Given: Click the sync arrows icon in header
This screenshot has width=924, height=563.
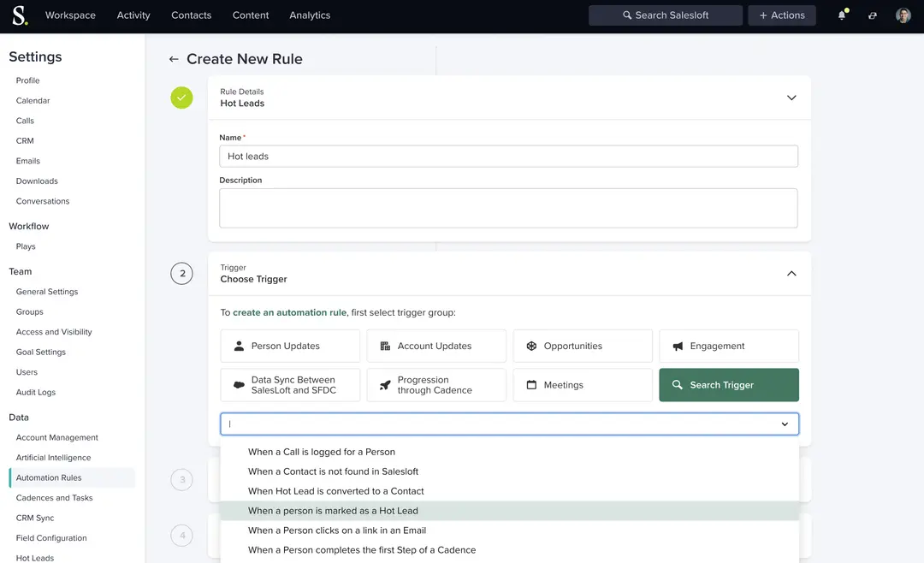Looking at the screenshot, I should [x=872, y=16].
